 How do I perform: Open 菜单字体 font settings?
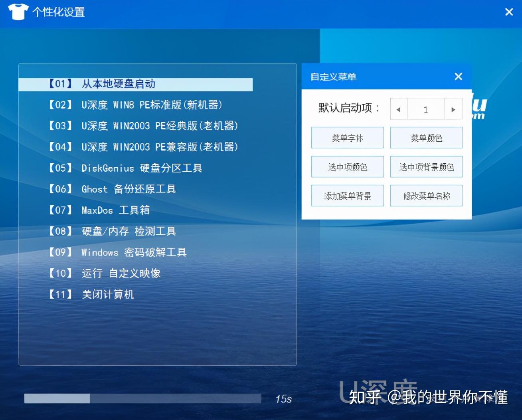click(x=347, y=138)
